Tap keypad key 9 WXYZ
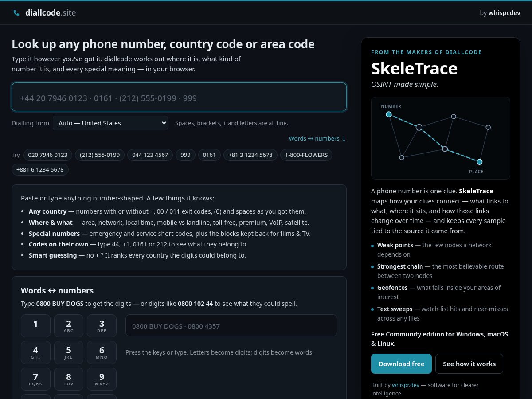This screenshot has height=399, width=532. (x=102, y=379)
